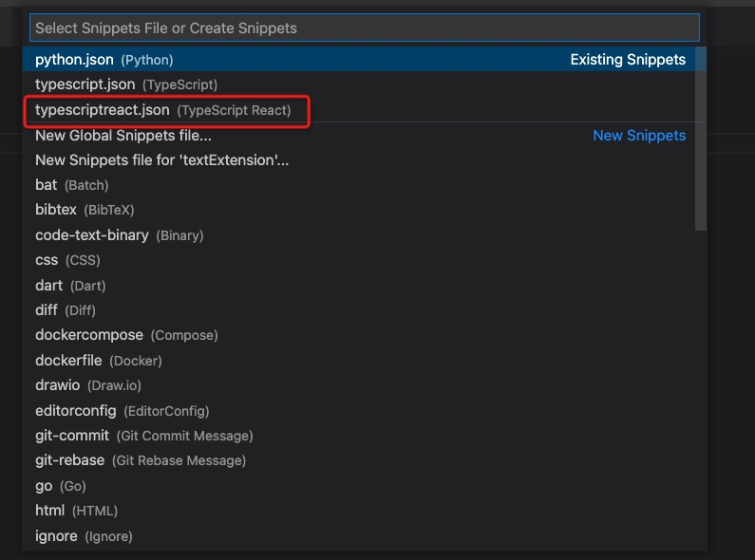Viewport: 755px width, 560px height.
Task: Choose css (CSS) snippets option
Action: click(67, 260)
